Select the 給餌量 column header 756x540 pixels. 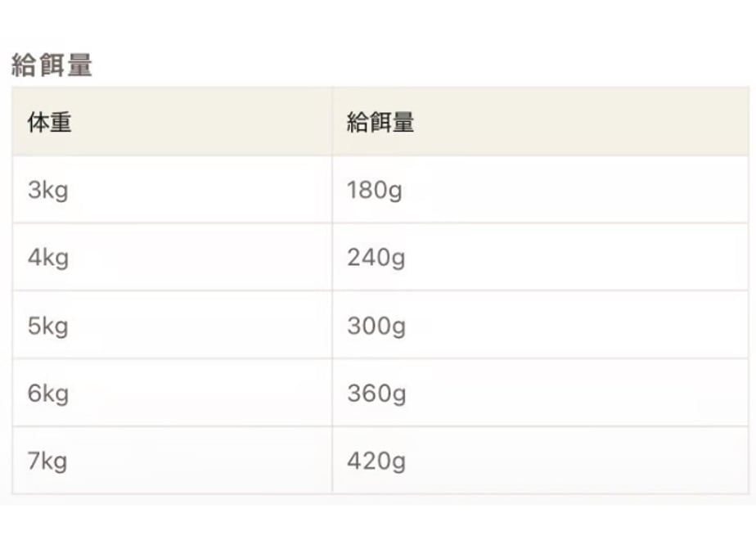pyautogui.click(x=540, y=122)
